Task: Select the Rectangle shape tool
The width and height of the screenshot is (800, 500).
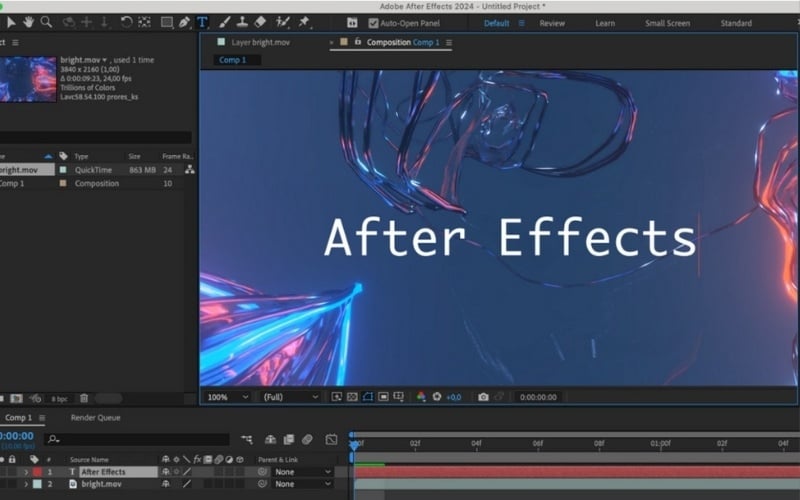Action: 166,22
